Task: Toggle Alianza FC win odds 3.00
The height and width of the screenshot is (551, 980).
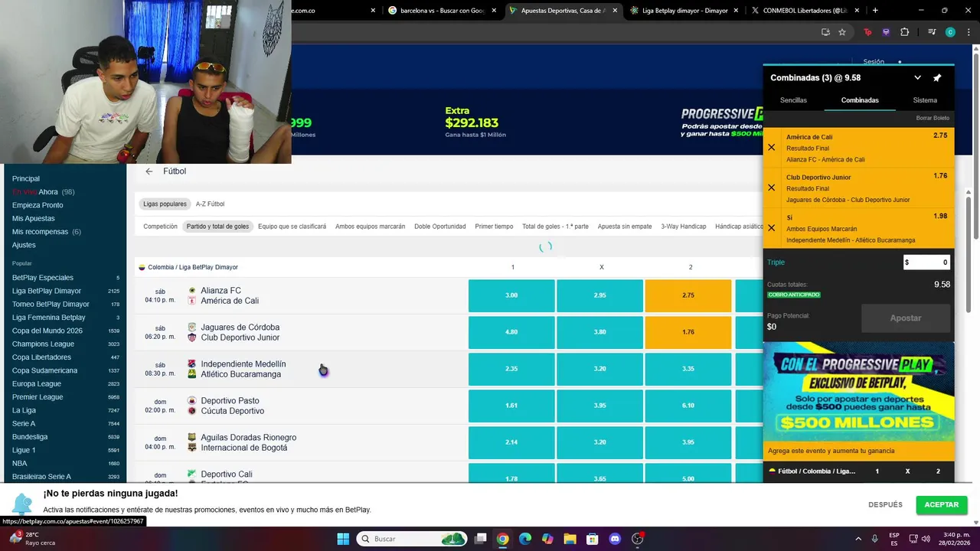Action: pos(511,295)
